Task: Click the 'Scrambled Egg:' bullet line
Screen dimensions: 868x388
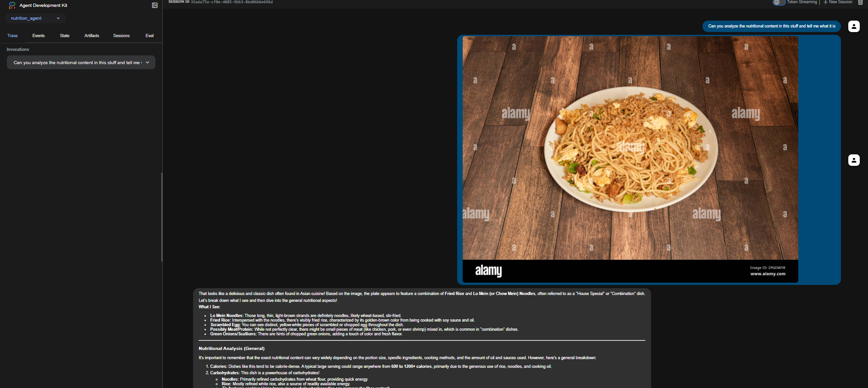Action: 307,325
